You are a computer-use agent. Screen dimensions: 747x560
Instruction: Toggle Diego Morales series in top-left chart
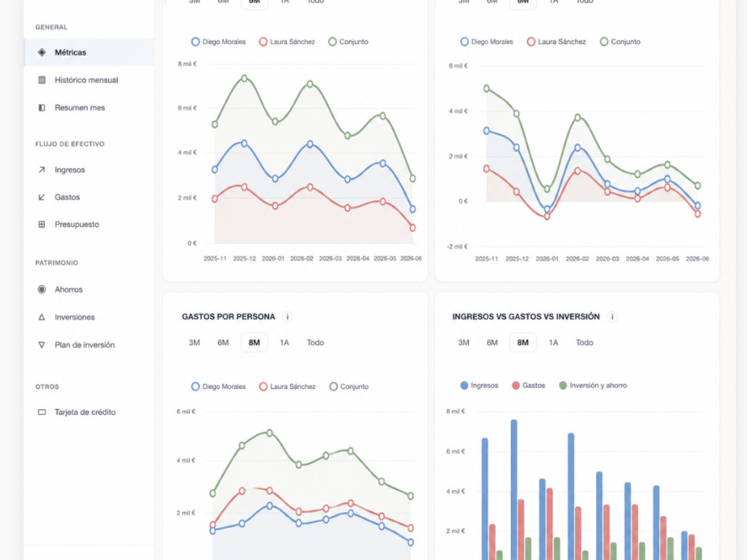coord(219,42)
